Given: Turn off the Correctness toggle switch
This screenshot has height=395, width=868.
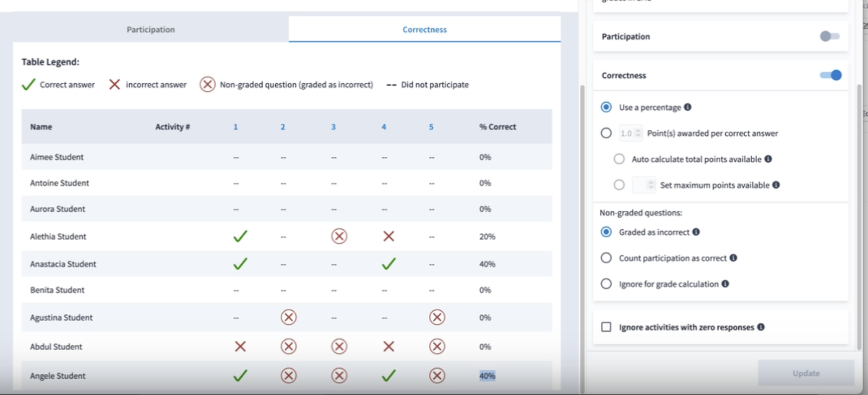Looking at the screenshot, I should pyautogui.click(x=831, y=75).
